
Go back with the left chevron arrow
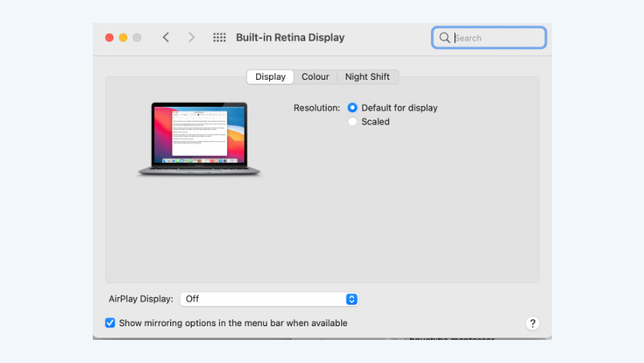tap(166, 38)
